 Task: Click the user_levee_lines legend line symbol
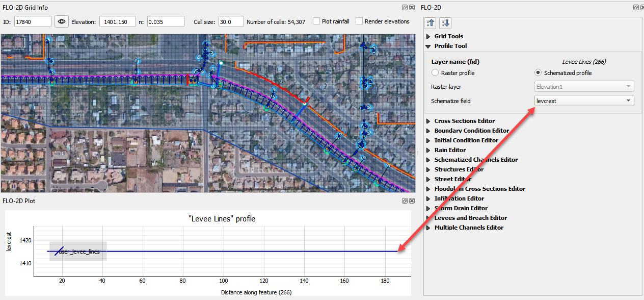pyautogui.click(x=59, y=252)
